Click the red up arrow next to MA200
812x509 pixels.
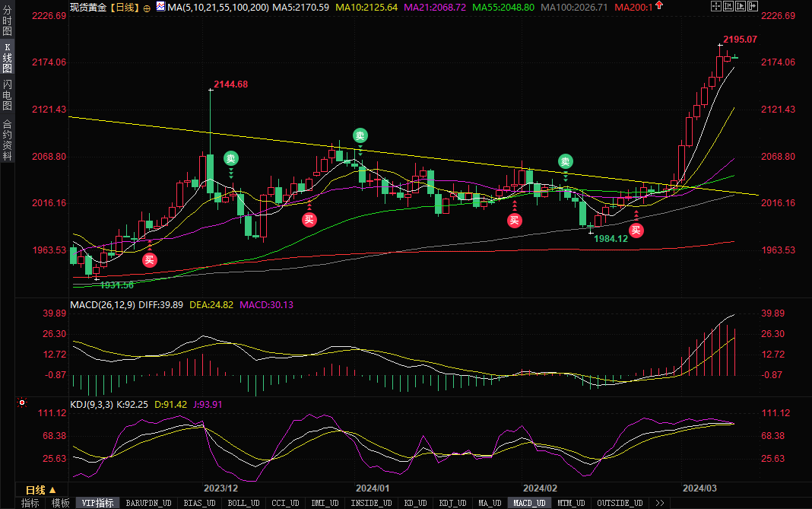[658, 7]
